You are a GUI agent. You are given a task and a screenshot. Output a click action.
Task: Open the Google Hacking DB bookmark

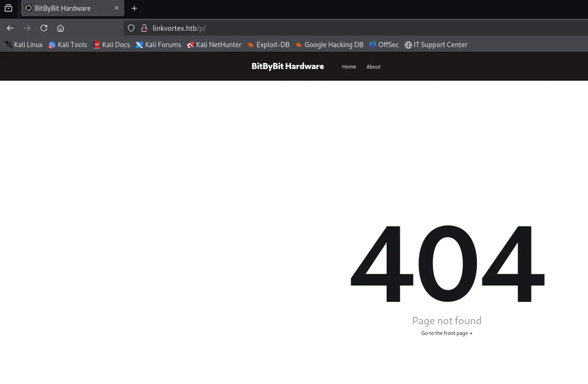[329, 45]
